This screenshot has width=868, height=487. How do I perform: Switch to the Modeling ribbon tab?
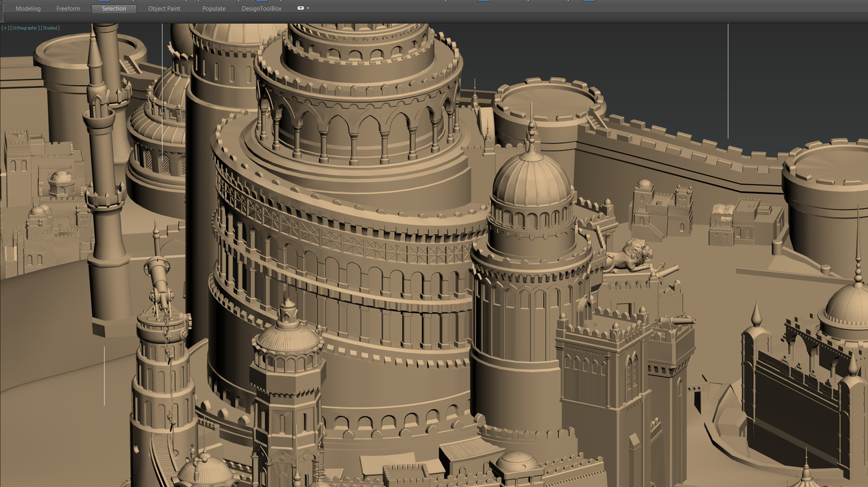coord(28,8)
